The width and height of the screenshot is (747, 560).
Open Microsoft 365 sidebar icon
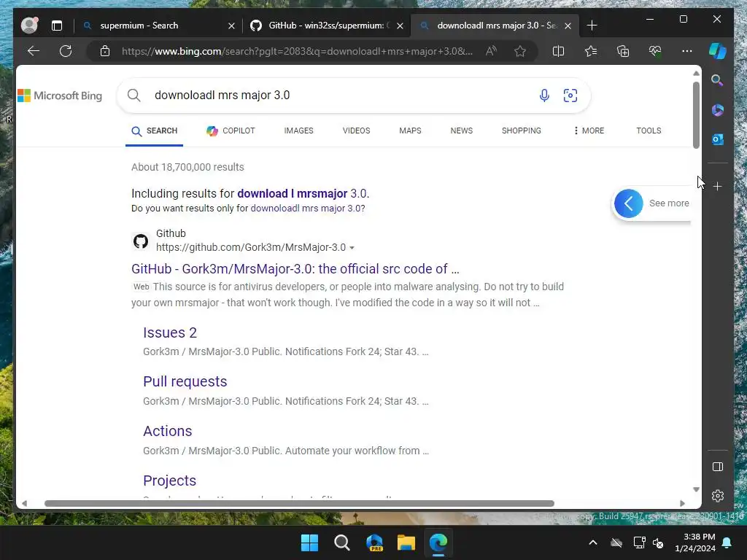718,110
